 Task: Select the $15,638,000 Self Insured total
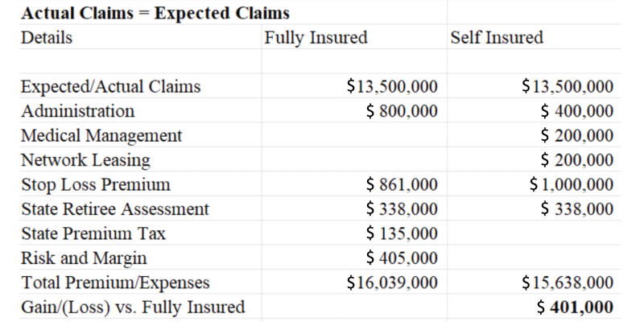pyautogui.click(x=568, y=283)
